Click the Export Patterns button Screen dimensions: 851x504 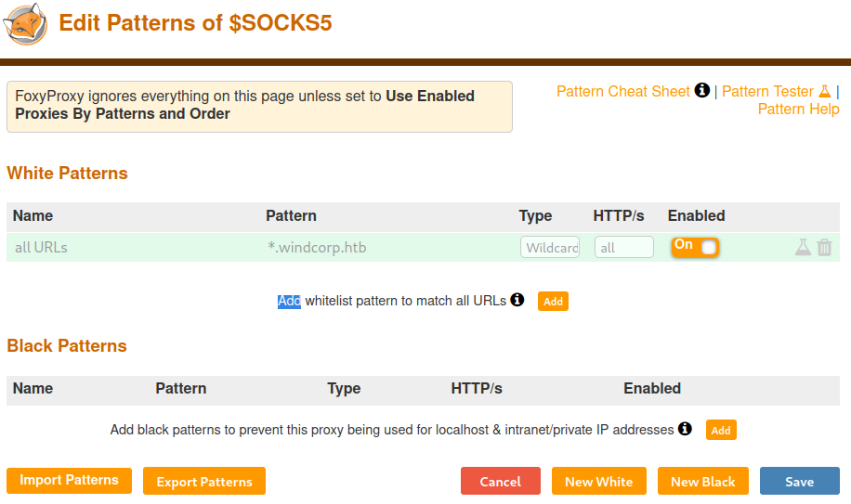[x=204, y=482]
